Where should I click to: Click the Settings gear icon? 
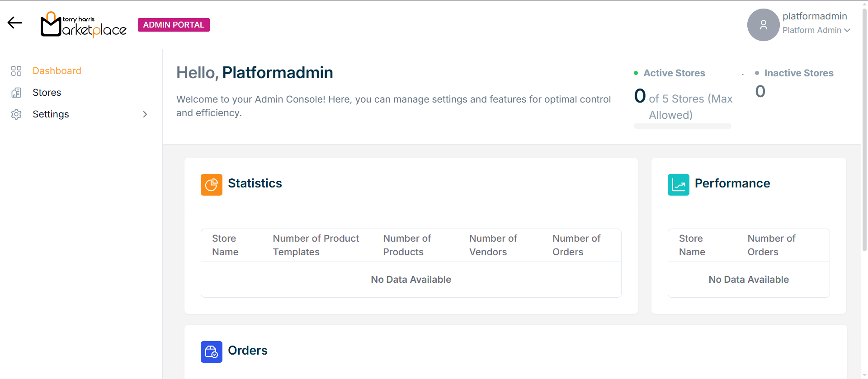pyautogui.click(x=16, y=114)
